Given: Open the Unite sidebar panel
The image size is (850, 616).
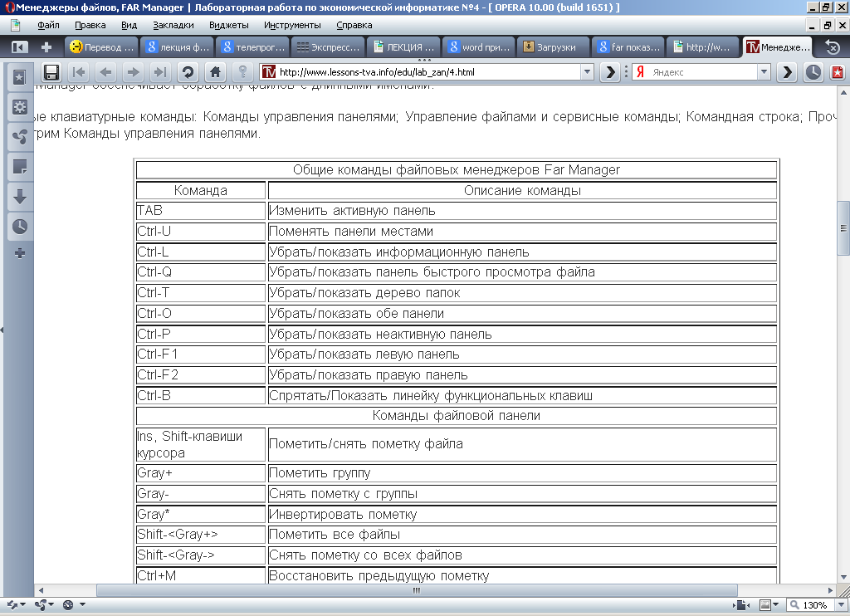Looking at the screenshot, I should 20,137.
